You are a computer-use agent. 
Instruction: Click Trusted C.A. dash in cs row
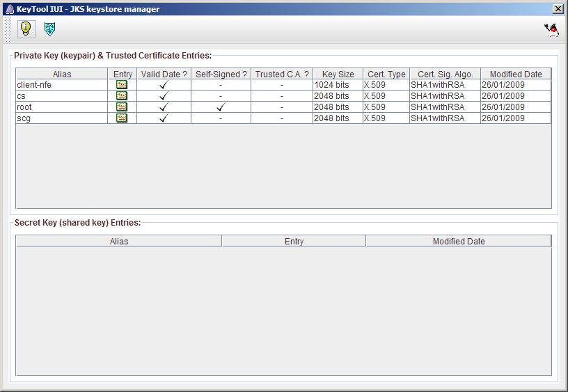(282, 96)
